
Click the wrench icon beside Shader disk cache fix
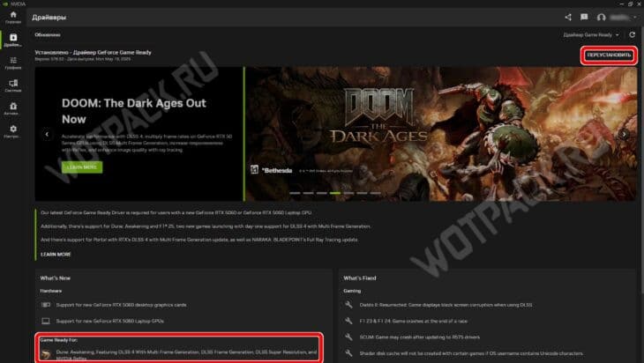pos(348,352)
